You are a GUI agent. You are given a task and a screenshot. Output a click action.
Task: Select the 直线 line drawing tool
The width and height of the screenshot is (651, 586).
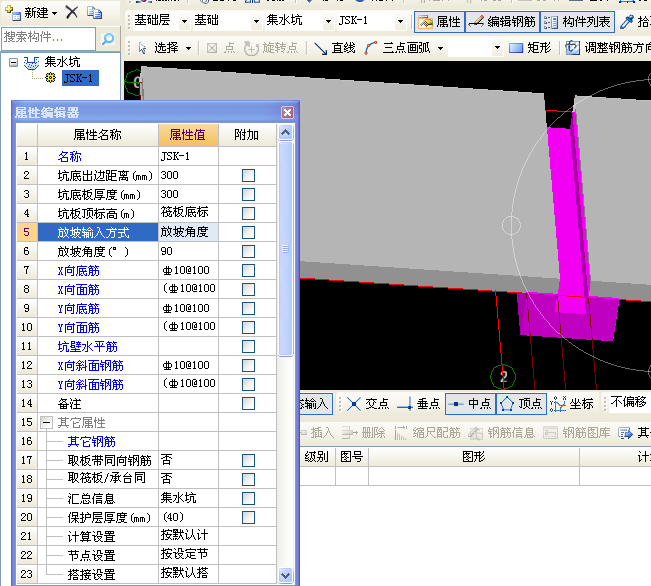tap(334, 48)
